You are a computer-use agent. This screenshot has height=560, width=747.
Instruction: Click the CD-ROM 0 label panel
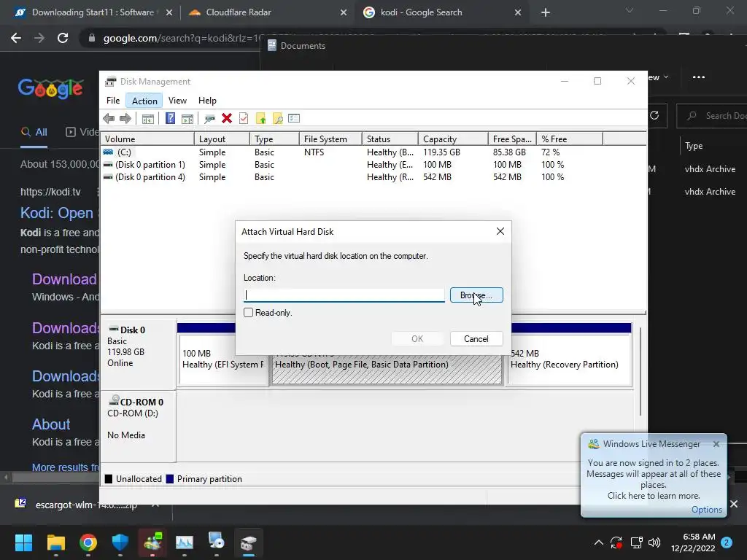(138, 426)
